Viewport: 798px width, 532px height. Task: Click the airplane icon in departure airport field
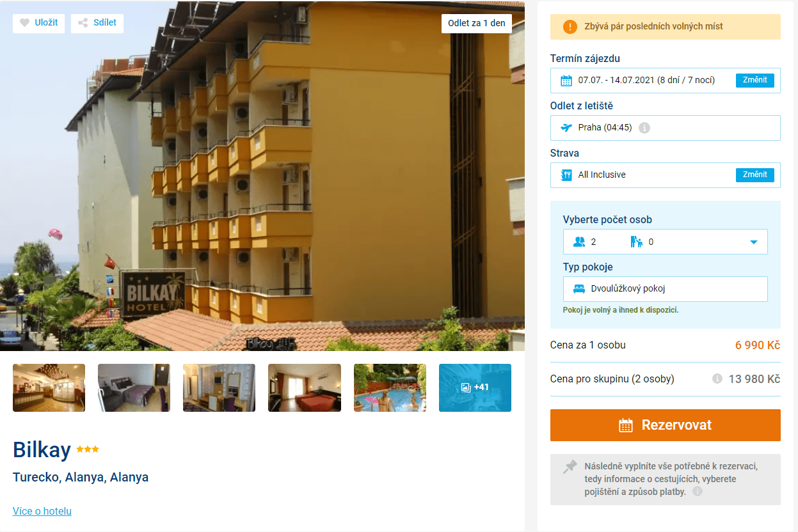(x=566, y=128)
